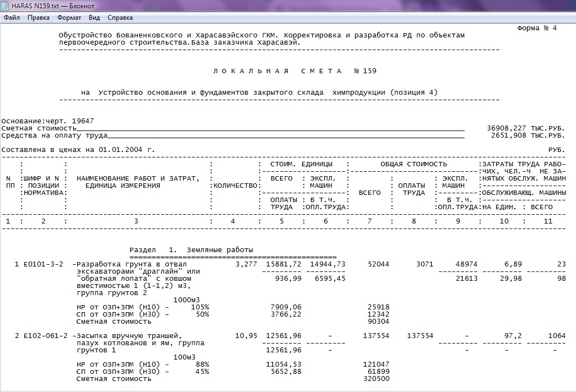Image resolution: width=576 pixels, height=392 pixels.
Task: Click the text 'Разработка грунта в отвал'
Action: tap(132, 264)
